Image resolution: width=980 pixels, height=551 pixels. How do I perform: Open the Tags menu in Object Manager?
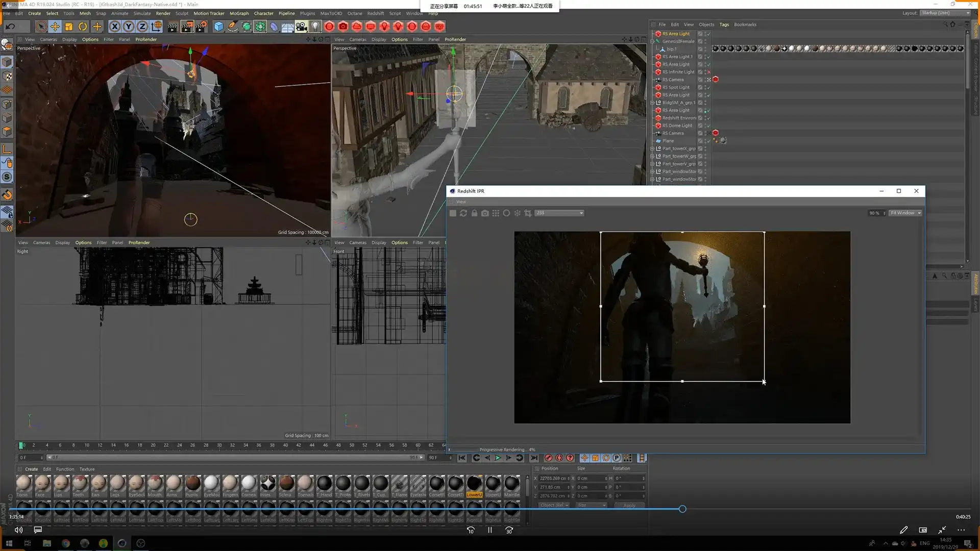click(x=724, y=24)
